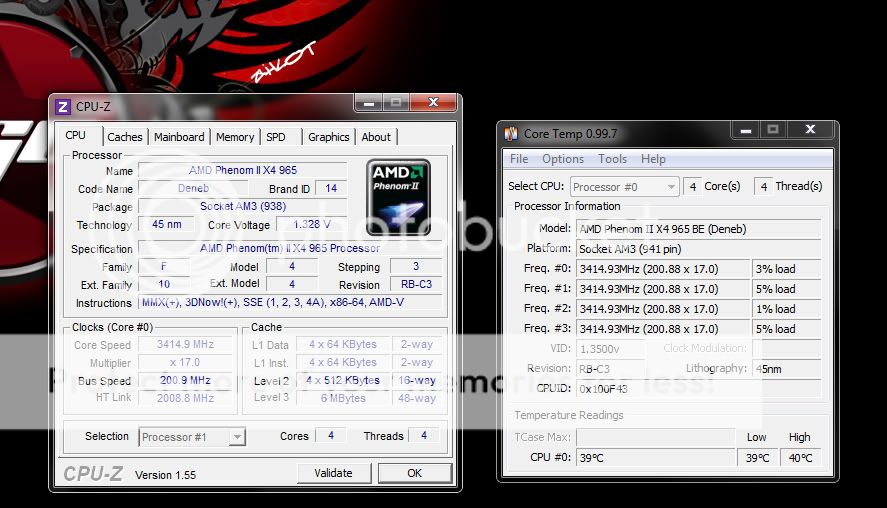Click the Core Temp title bar icon

[511, 134]
